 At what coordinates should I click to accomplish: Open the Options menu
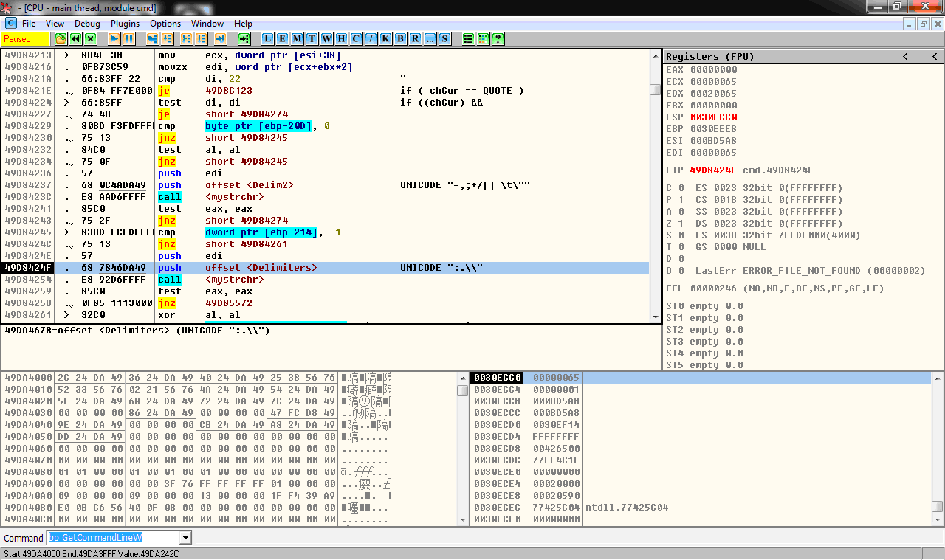click(165, 24)
